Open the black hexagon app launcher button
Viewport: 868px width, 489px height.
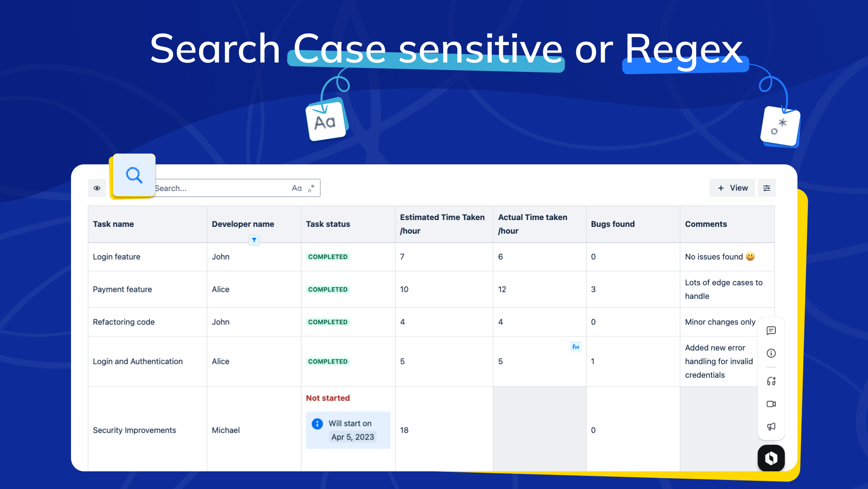[x=771, y=458]
